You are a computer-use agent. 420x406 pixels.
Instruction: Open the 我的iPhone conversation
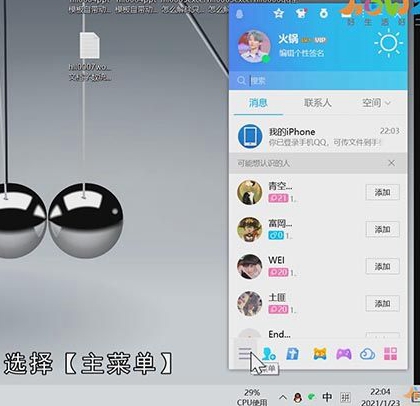318,136
